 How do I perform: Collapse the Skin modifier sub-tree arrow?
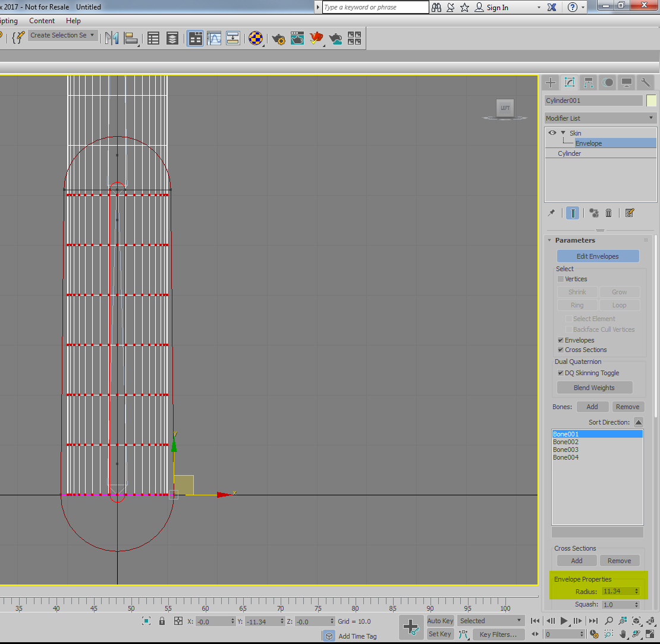coord(562,133)
